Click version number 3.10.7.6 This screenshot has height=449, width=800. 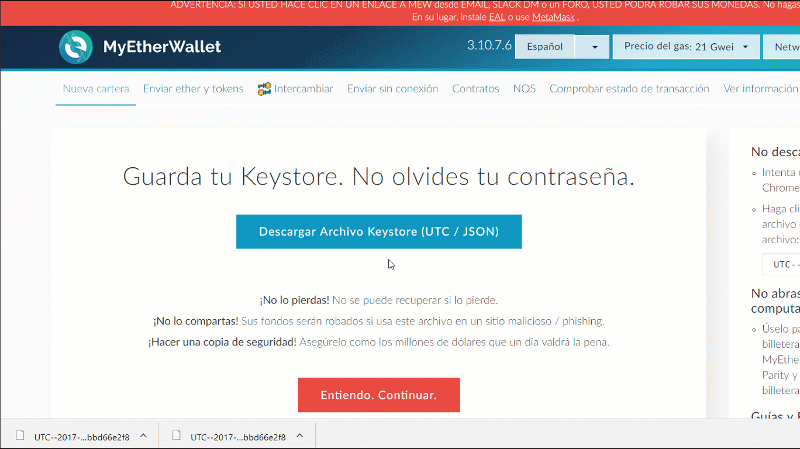[x=489, y=45]
